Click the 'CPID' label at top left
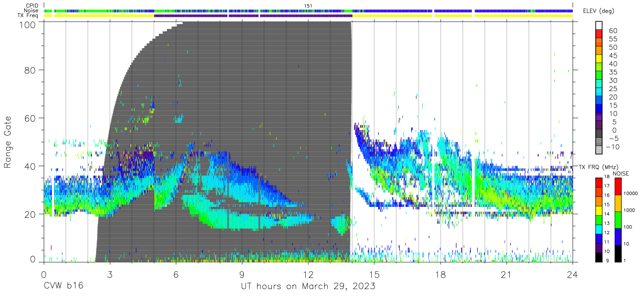 point(32,6)
